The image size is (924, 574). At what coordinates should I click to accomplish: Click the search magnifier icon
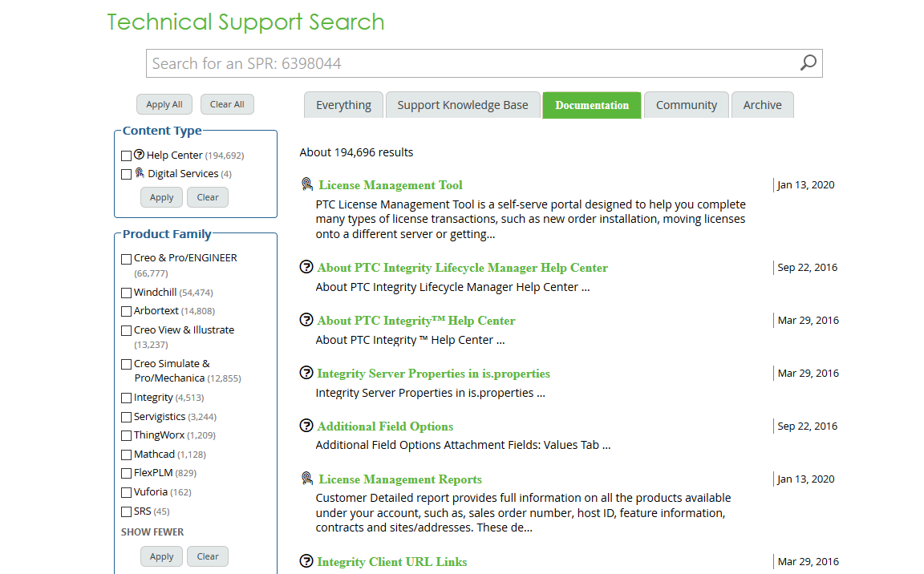807,63
